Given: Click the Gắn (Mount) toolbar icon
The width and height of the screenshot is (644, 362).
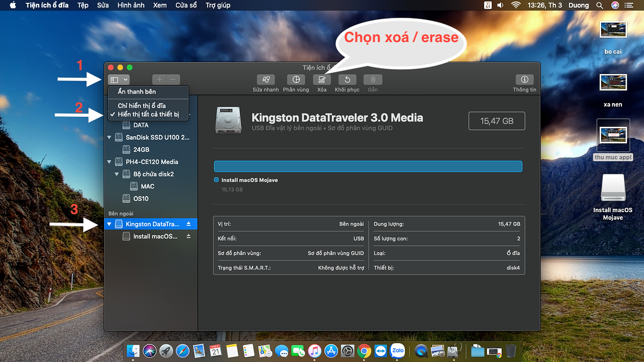Looking at the screenshot, I should (372, 79).
